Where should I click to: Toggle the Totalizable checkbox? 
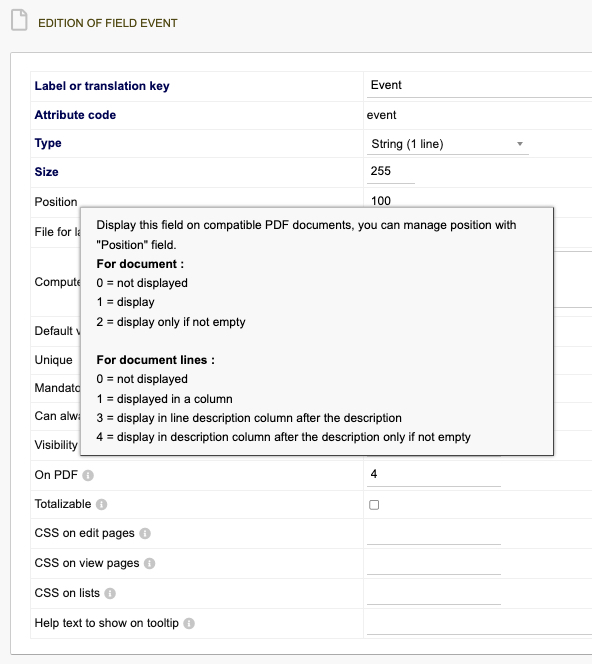(374, 505)
